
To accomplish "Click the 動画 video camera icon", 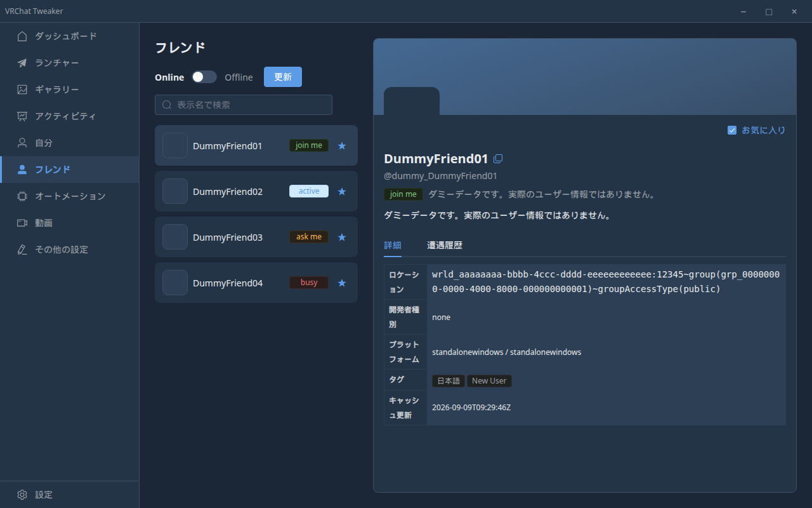I will (22, 223).
